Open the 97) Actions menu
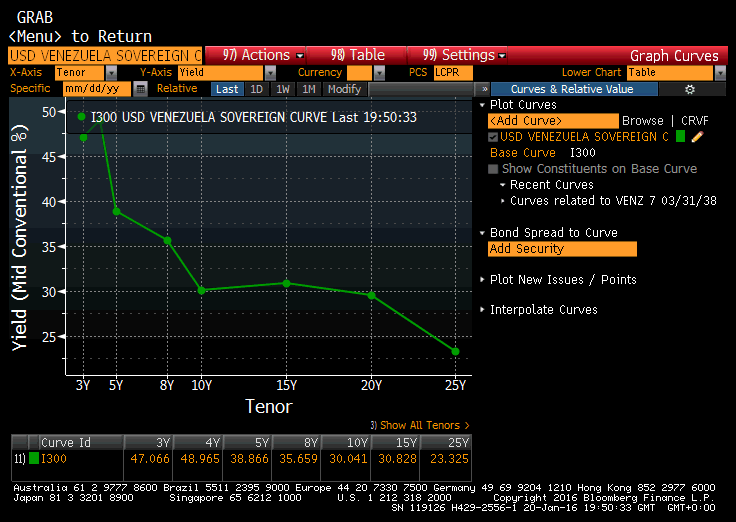Viewport: 736px width, 522px height. click(256, 55)
